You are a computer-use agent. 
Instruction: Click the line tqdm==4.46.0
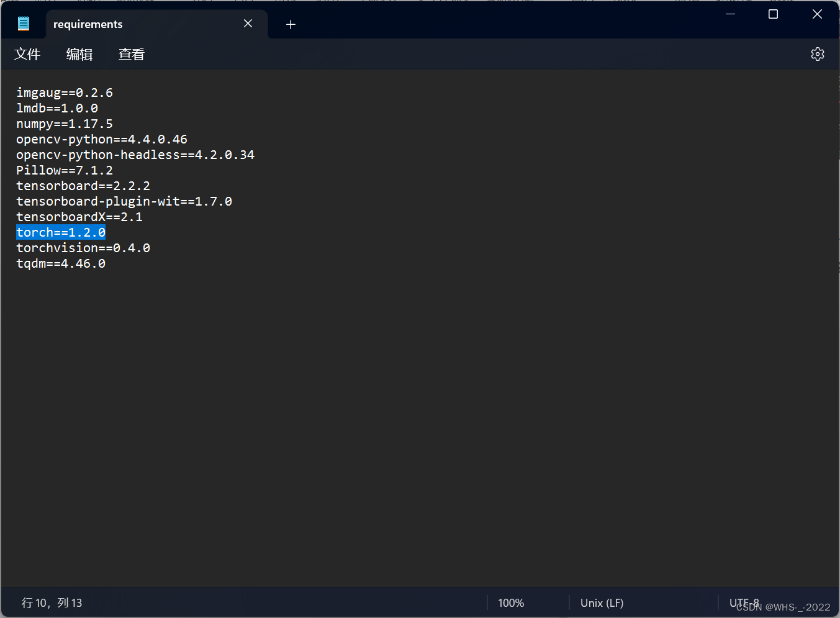coord(61,263)
